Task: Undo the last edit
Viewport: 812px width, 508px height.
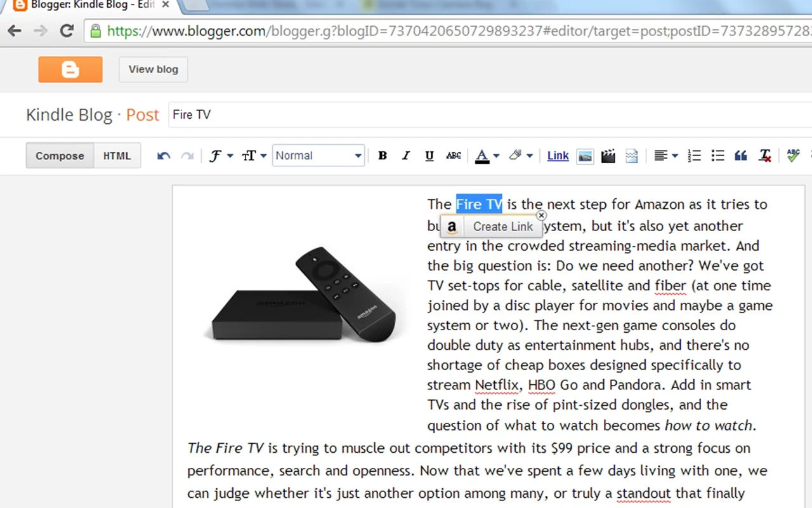Action: pos(164,156)
